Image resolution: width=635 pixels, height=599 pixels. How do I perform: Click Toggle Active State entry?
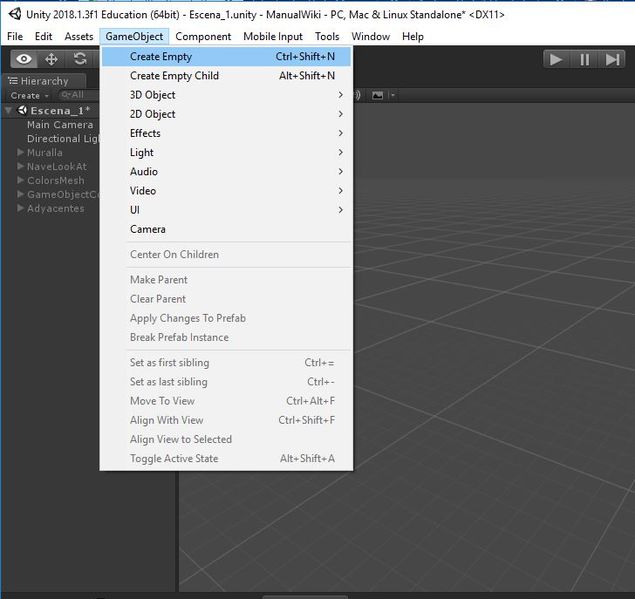click(226, 458)
